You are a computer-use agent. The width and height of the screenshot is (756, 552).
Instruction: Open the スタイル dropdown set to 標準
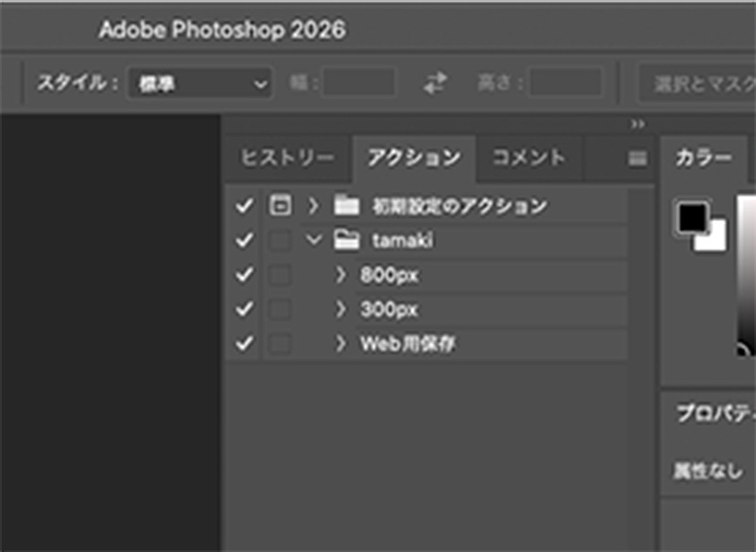pos(199,83)
